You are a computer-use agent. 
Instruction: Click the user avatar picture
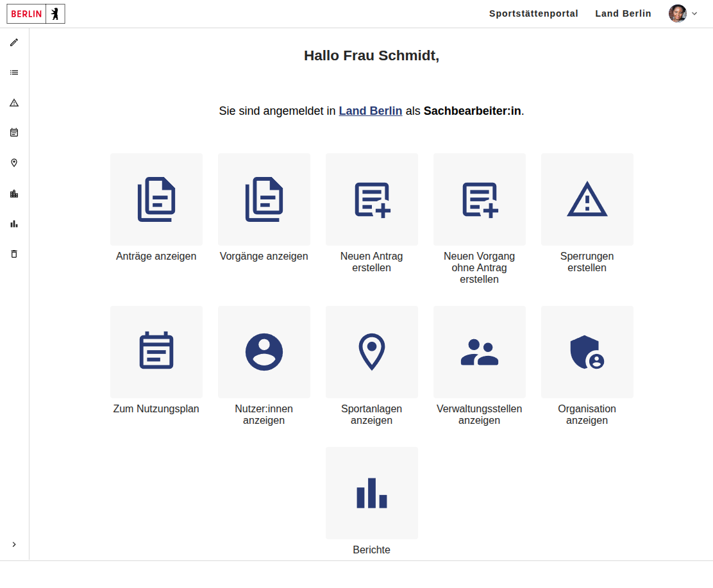677,13
